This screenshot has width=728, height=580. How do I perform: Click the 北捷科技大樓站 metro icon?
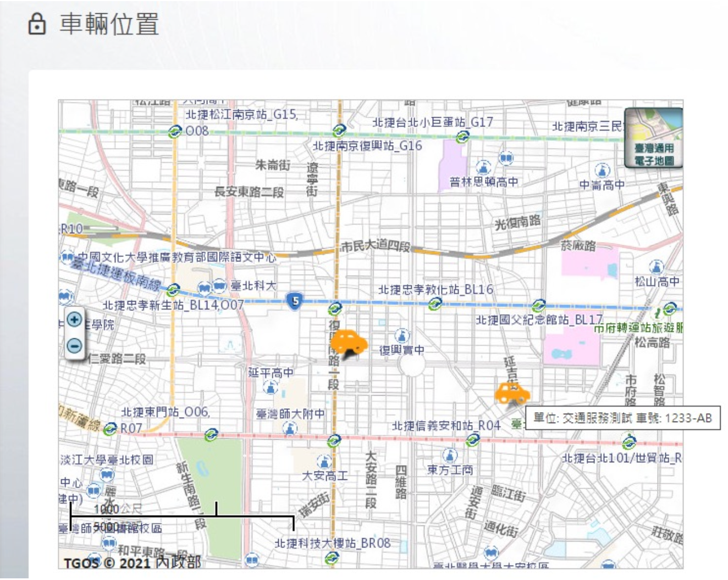coord(332,558)
